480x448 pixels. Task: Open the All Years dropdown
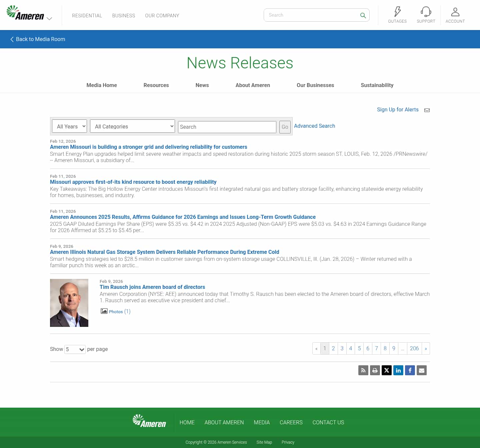pos(69,126)
